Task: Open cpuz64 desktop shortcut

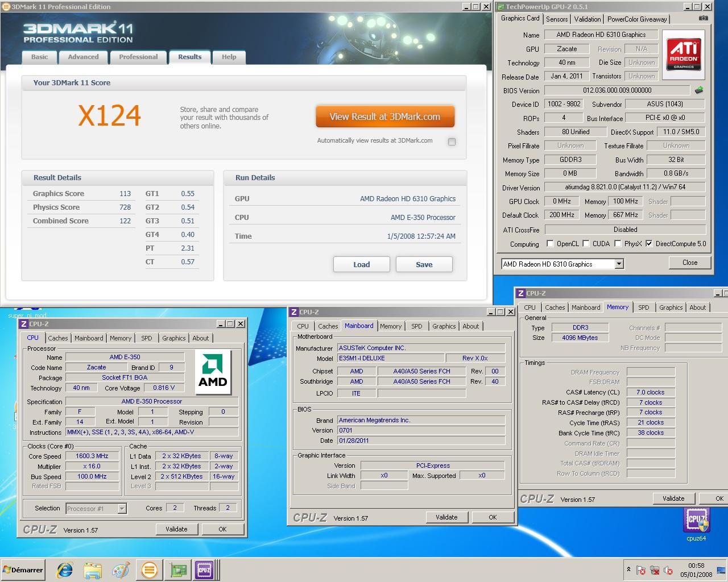Action: (696, 525)
